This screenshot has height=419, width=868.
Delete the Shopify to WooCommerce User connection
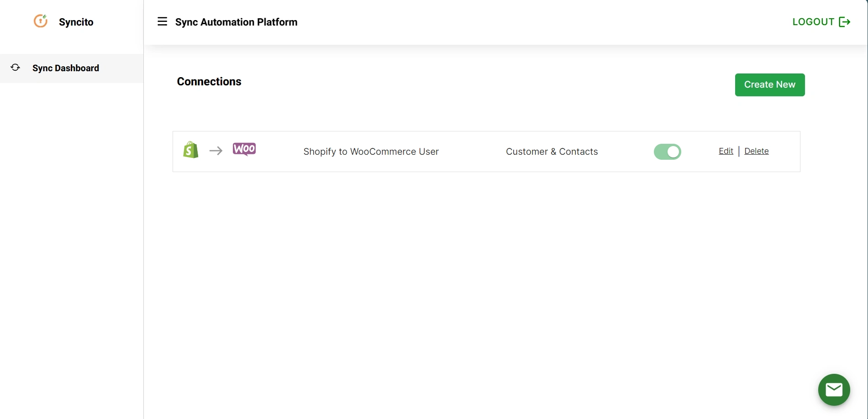[x=756, y=151]
